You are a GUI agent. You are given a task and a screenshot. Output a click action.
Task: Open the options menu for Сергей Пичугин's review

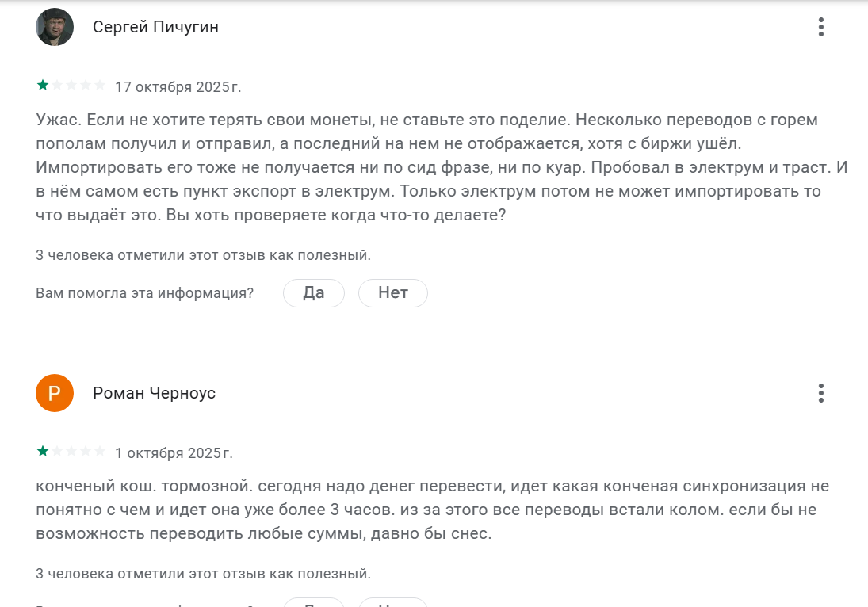click(820, 28)
